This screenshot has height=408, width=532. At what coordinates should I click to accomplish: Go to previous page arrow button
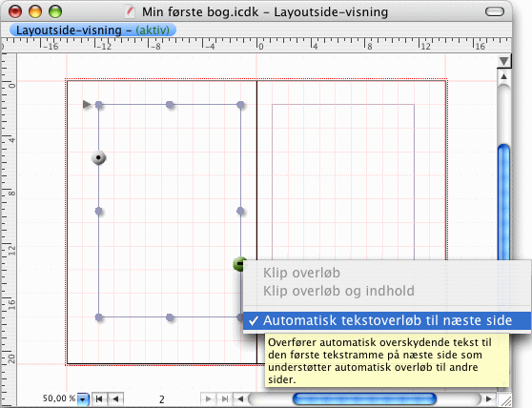click(x=115, y=398)
